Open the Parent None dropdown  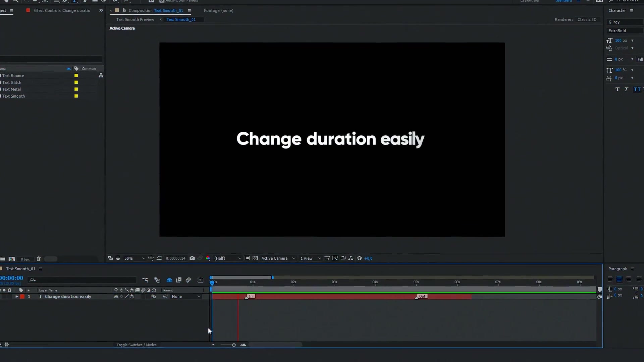(186, 297)
